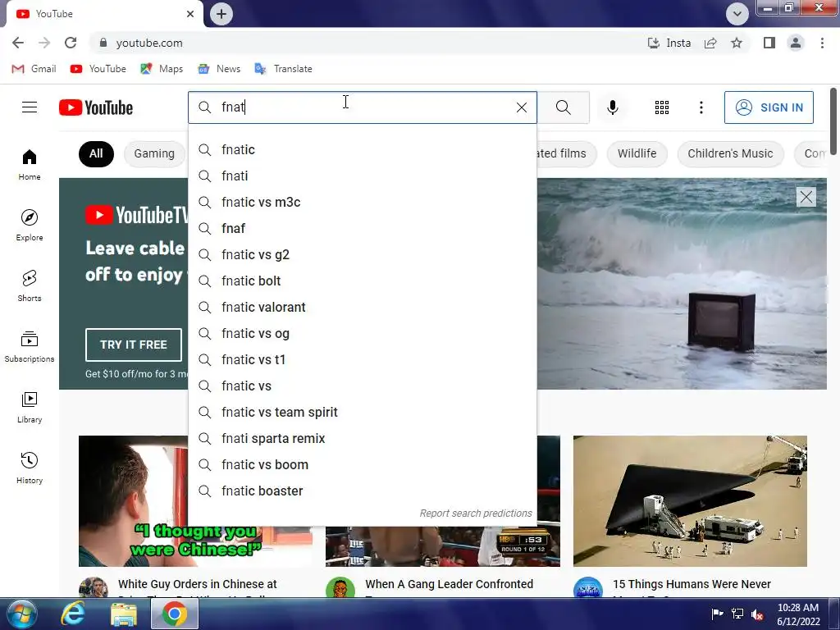Viewport: 840px width, 630px height.
Task: Choose the 'fnatic valorant' suggestion
Action: pyautogui.click(x=362, y=307)
